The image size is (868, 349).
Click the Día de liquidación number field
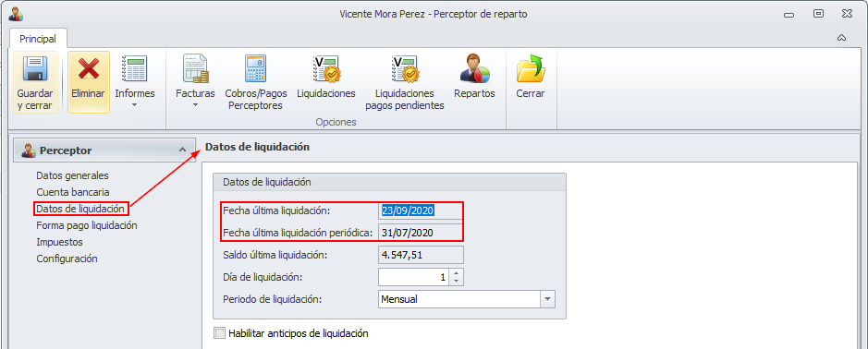(413, 277)
